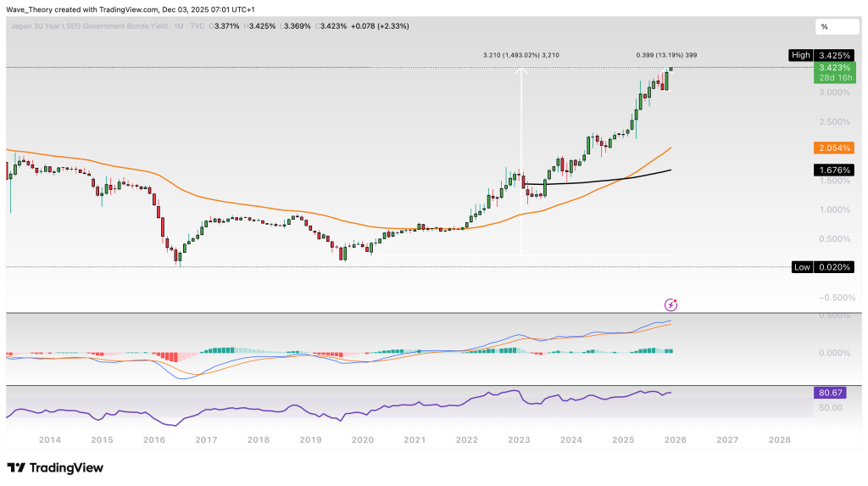Click 2014 on the time axis
Screen dimensions: 868x486
pyautogui.click(x=49, y=440)
